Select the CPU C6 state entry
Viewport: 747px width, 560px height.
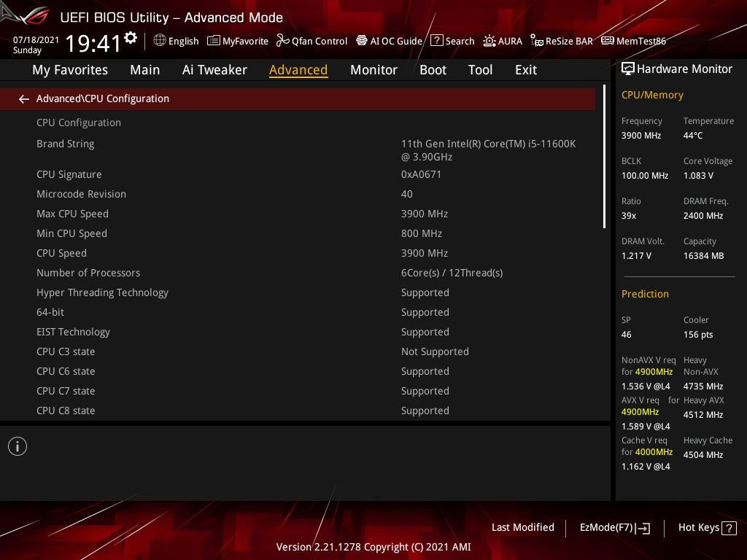tap(66, 370)
